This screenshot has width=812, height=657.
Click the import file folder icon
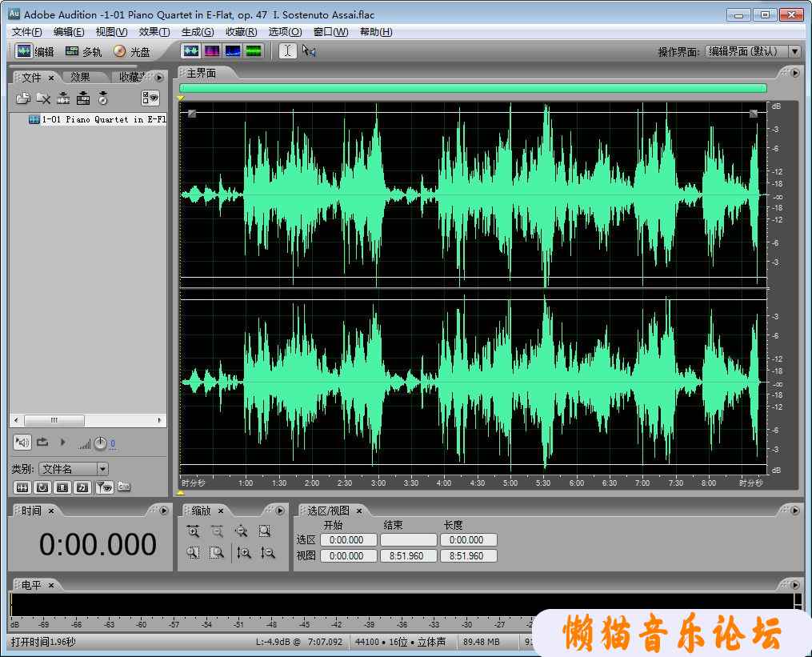pyautogui.click(x=22, y=98)
